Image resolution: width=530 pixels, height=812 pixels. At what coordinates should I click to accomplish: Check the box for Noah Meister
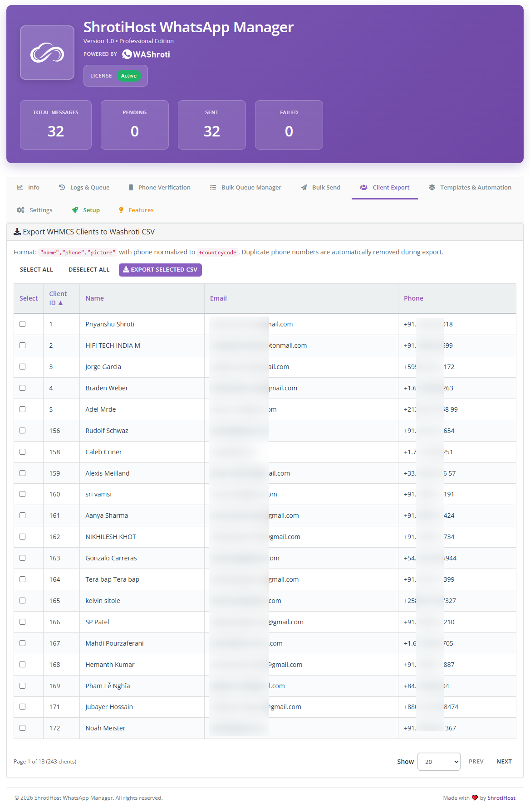click(x=23, y=728)
